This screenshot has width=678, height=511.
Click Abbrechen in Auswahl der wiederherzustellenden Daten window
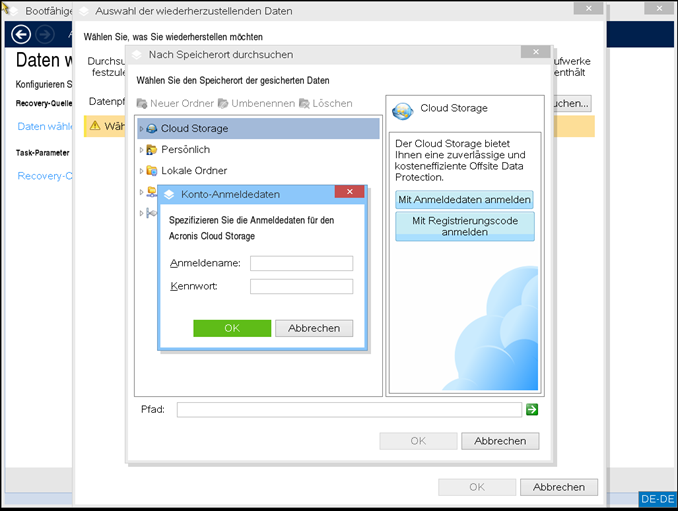559,487
